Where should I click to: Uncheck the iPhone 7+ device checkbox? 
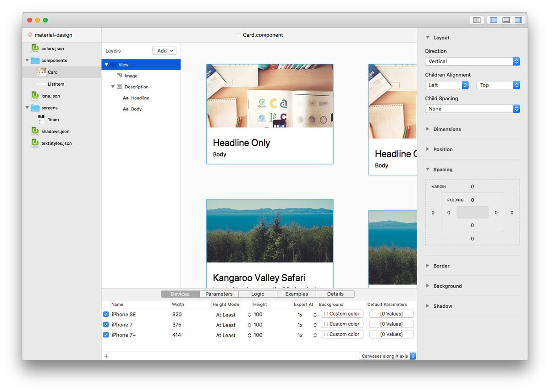click(x=106, y=335)
